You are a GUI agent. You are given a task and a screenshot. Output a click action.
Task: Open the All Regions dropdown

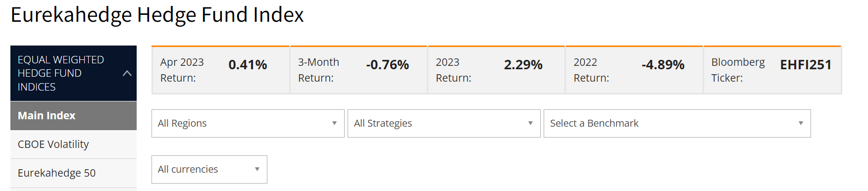(248, 123)
